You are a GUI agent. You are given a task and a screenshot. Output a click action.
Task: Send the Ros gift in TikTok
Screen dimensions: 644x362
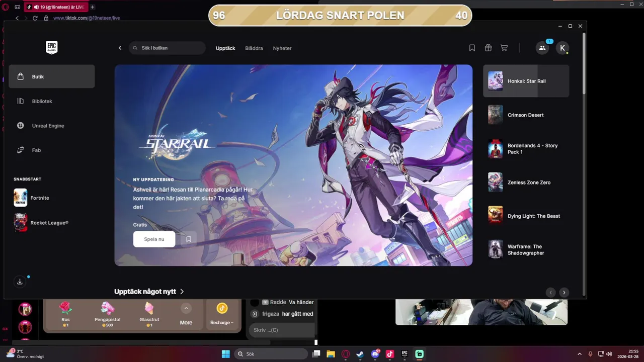[65, 315]
